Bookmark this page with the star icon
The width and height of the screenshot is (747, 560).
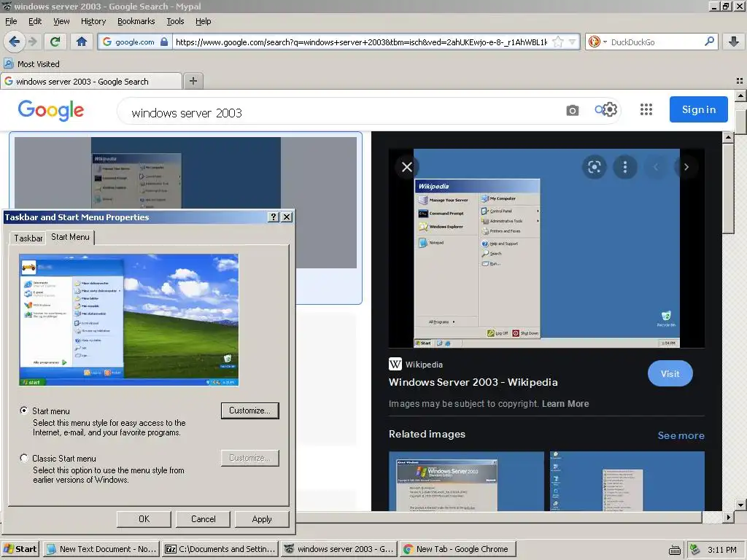(x=558, y=42)
